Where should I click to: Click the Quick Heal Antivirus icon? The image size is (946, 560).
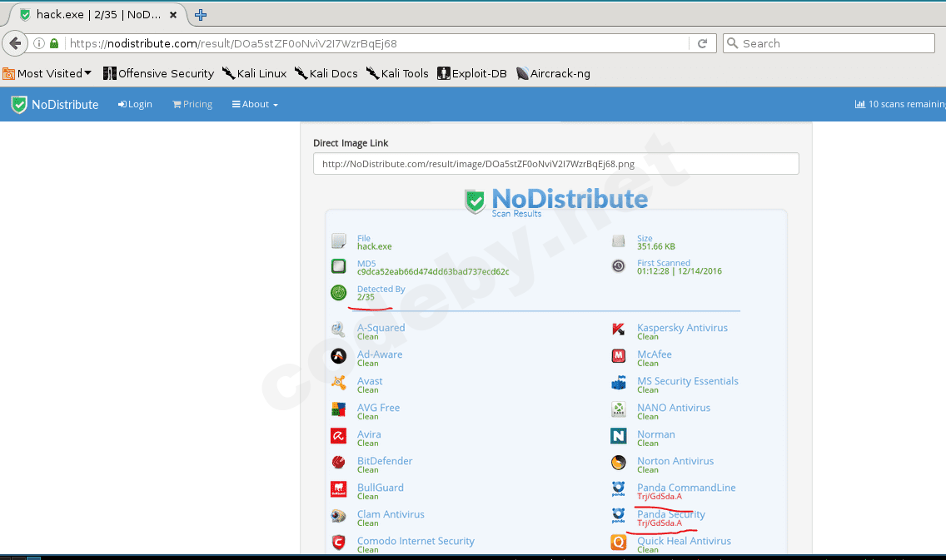(619, 543)
